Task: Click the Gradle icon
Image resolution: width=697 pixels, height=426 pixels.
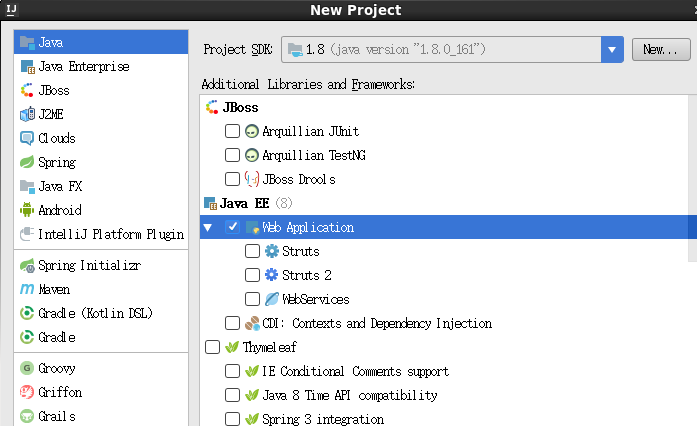Action: [x=27, y=338]
